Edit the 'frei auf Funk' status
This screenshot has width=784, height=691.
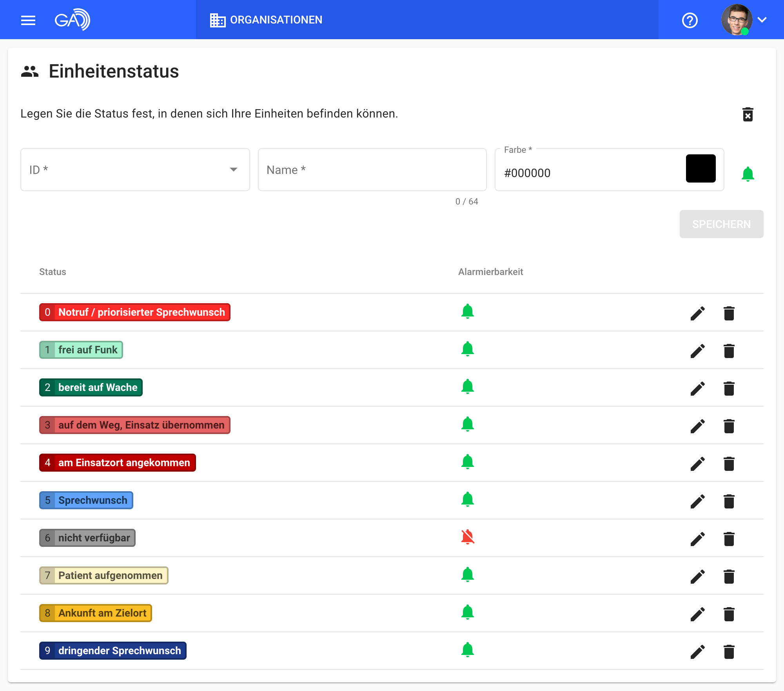(x=697, y=351)
